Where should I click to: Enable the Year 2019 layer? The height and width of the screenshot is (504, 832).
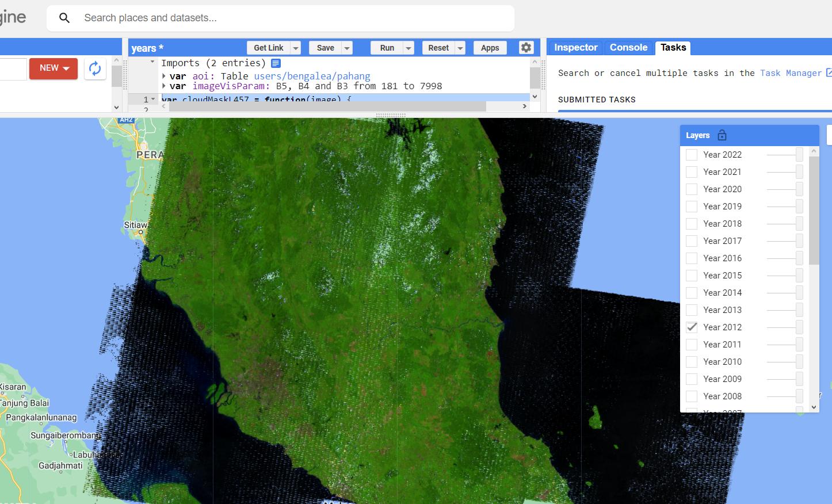[692, 207]
